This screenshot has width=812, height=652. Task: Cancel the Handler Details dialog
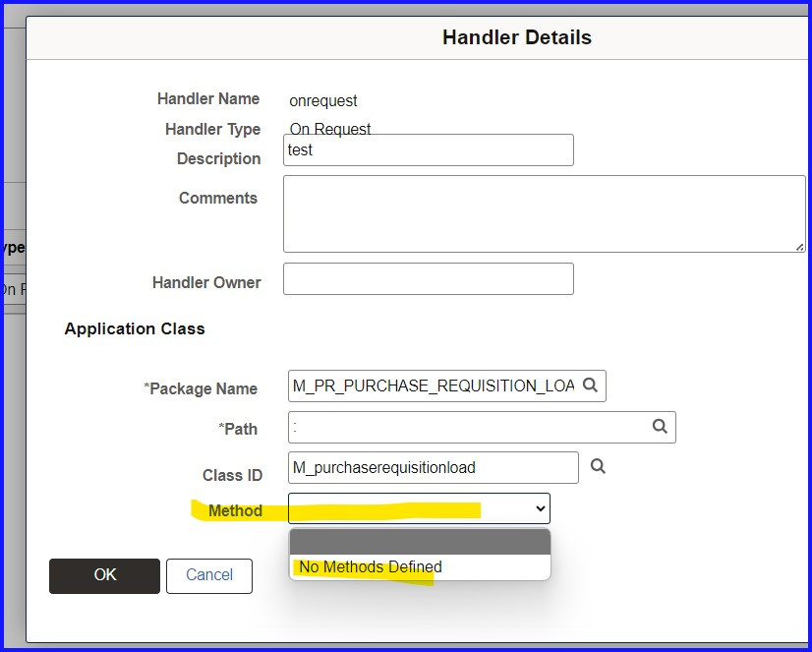point(209,576)
